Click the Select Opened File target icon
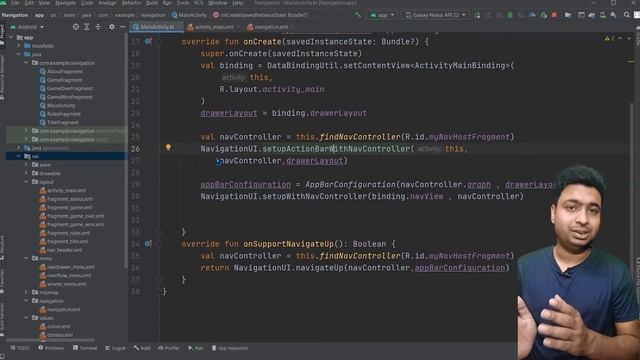Viewport: 640px width, 360px height. pyautogui.click(x=76, y=27)
